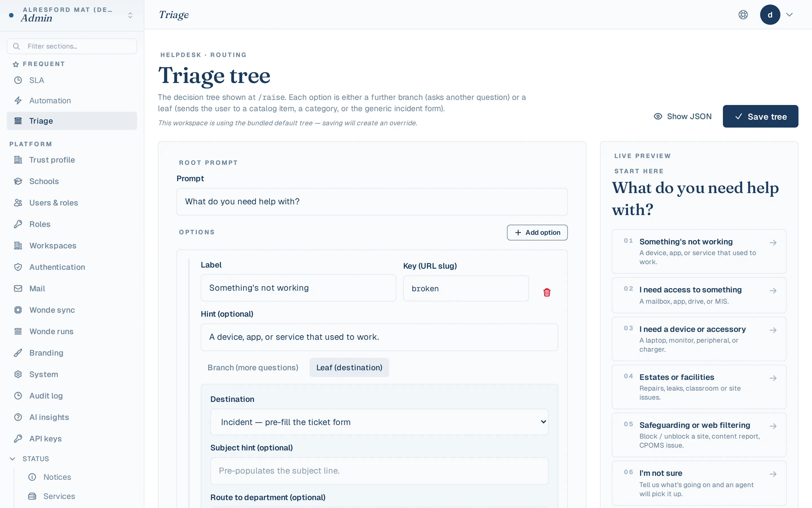Edit the Hint (optional) field
This screenshot has height=508, width=812.
click(379, 337)
